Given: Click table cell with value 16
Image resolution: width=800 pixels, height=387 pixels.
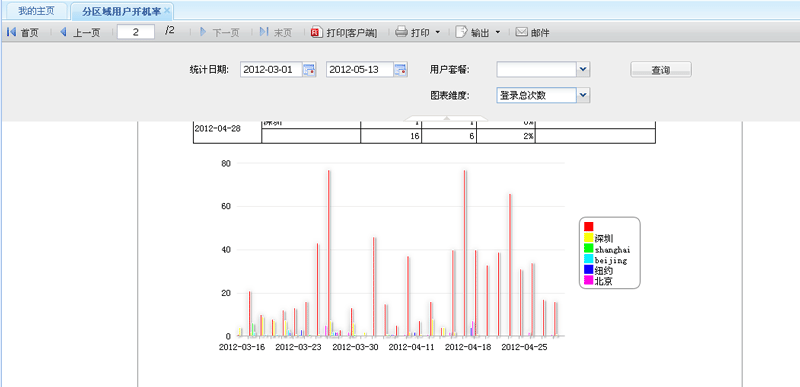Looking at the screenshot, I should point(391,136).
